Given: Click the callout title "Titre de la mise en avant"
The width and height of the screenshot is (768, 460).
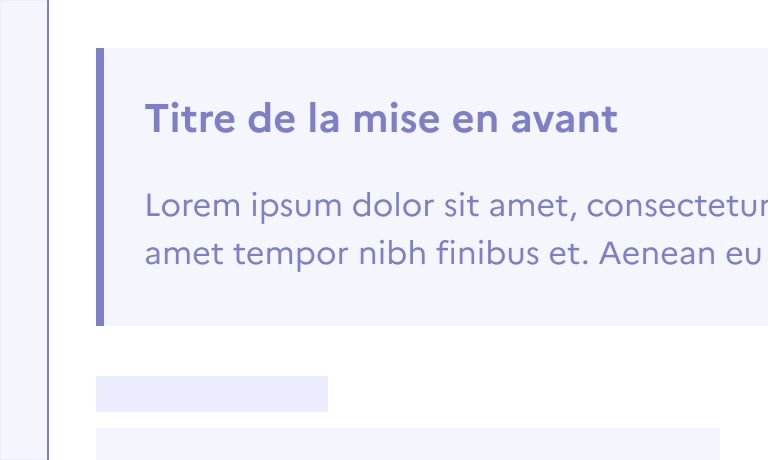Looking at the screenshot, I should pyautogui.click(x=381, y=120).
